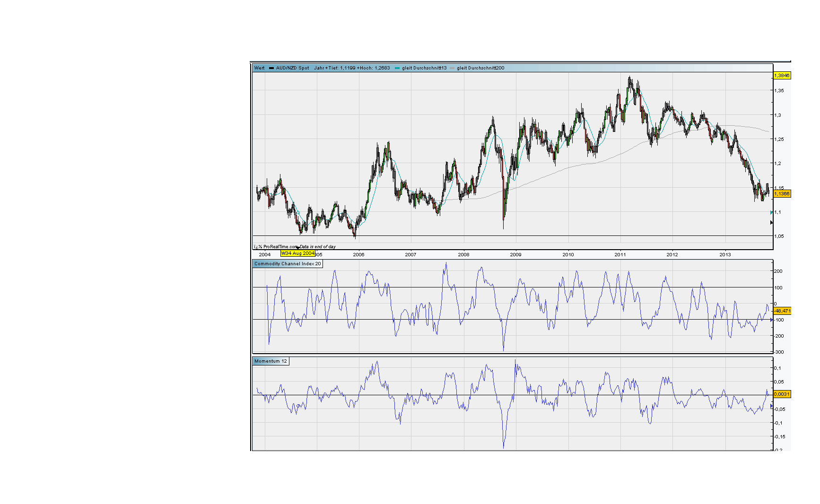Click the black AUD/NZD Spot legend swatch

click(x=271, y=68)
